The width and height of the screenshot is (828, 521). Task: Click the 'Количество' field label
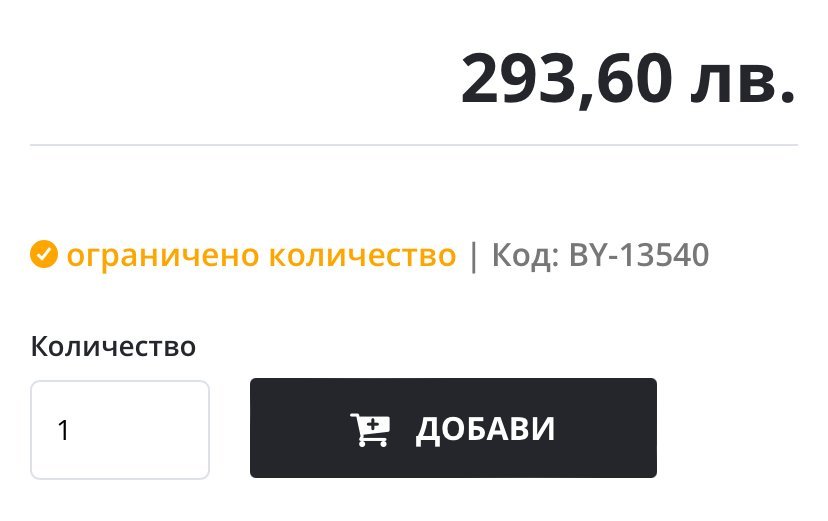click(113, 346)
